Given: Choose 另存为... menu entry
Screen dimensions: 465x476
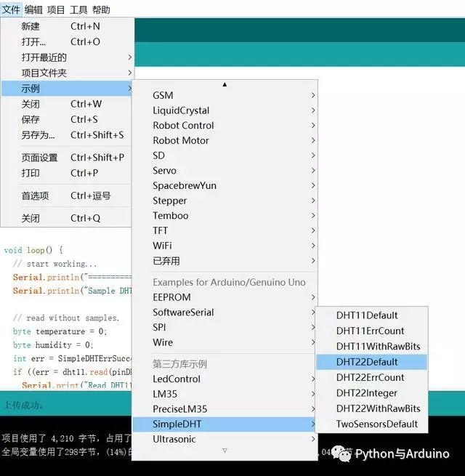Looking at the screenshot, I should [x=67, y=134].
